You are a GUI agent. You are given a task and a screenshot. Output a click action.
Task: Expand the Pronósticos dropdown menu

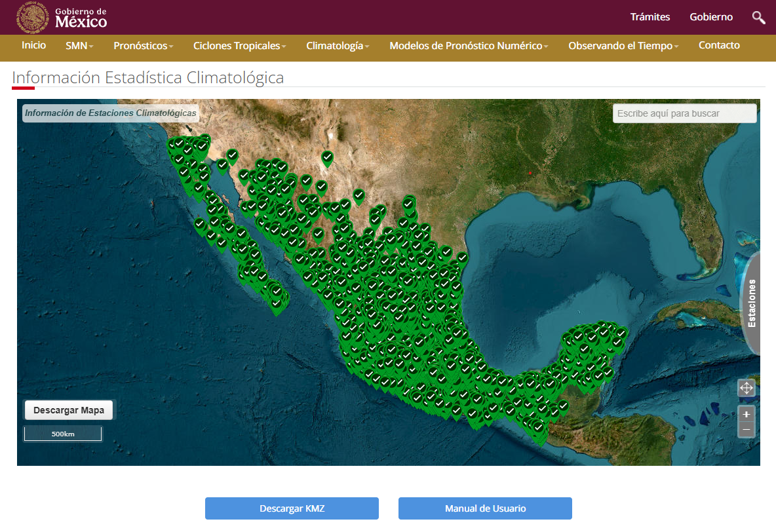click(x=143, y=46)
